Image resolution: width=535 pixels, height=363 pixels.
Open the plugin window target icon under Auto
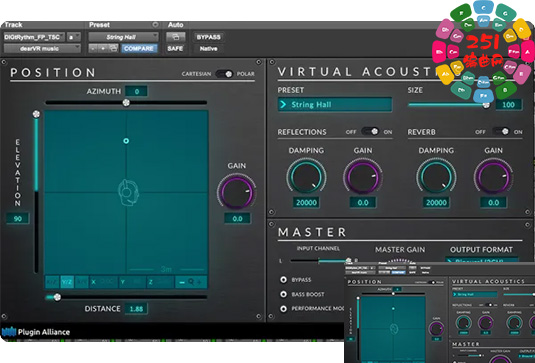pyautogui.click(x=175, y=37)
